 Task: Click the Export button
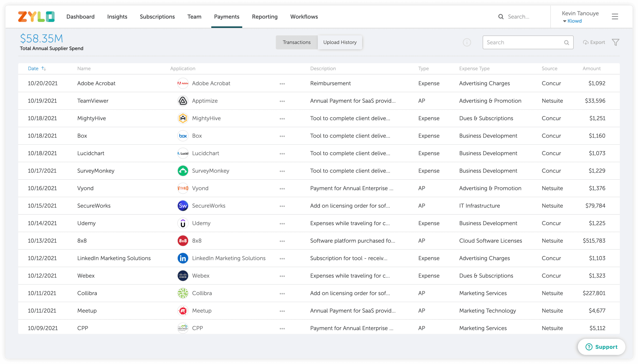point(594,42)
